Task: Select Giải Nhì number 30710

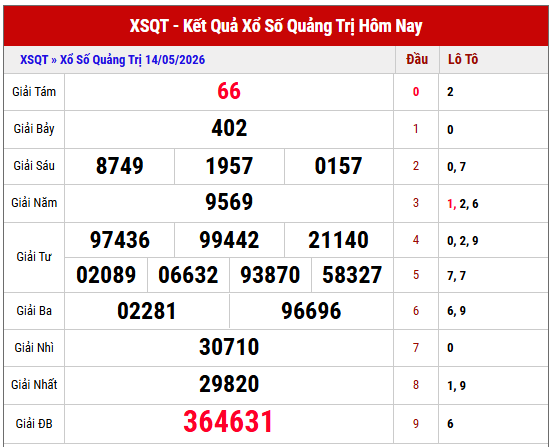Action: [x=229, y=347]
